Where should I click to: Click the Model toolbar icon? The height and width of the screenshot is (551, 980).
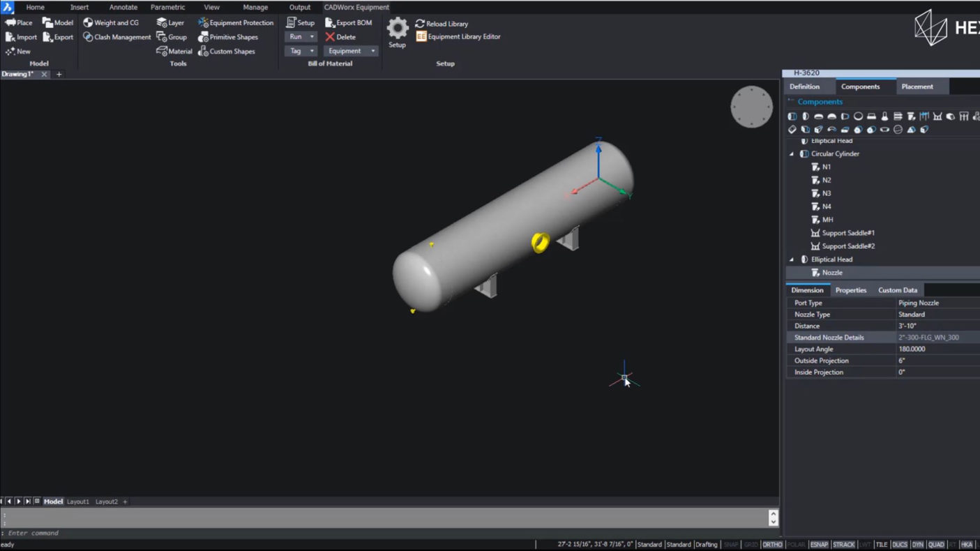[48, 23]
